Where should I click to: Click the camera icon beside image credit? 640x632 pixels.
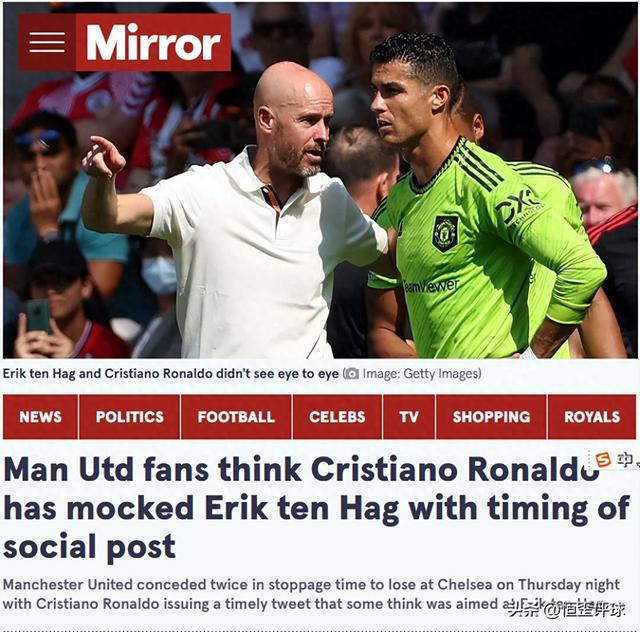pyautogui.click(x=351, y=373)
